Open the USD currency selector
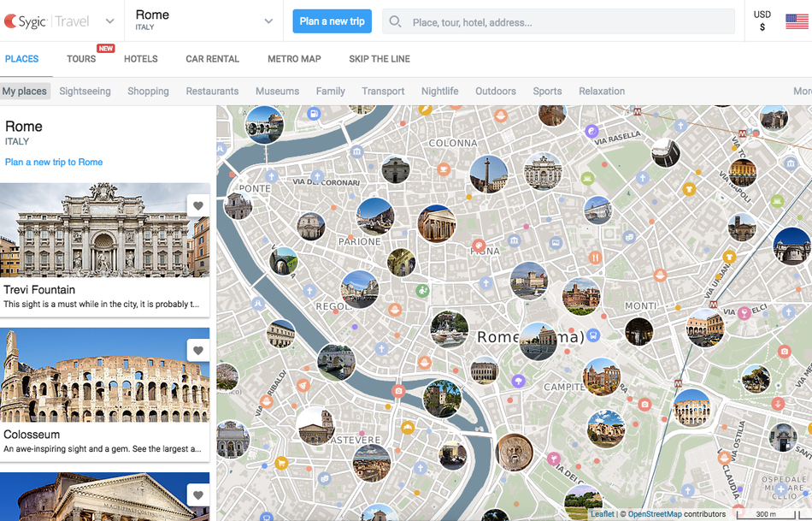Screen dimensions: 812x521 click(x=762, y=21)
